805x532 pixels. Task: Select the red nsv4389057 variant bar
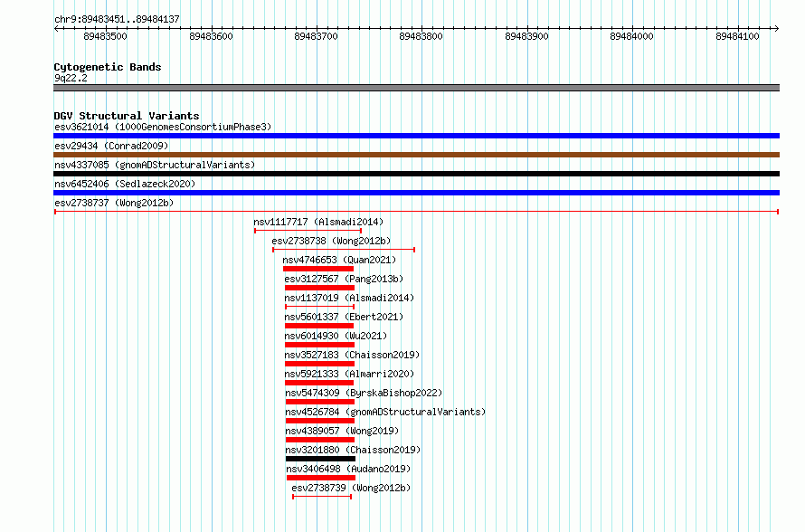[x=320, y=440]
